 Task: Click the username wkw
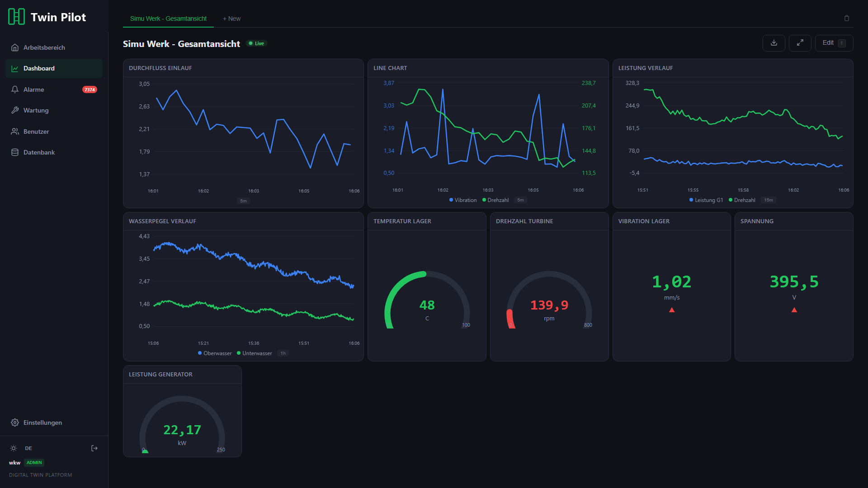click(14, 463)
